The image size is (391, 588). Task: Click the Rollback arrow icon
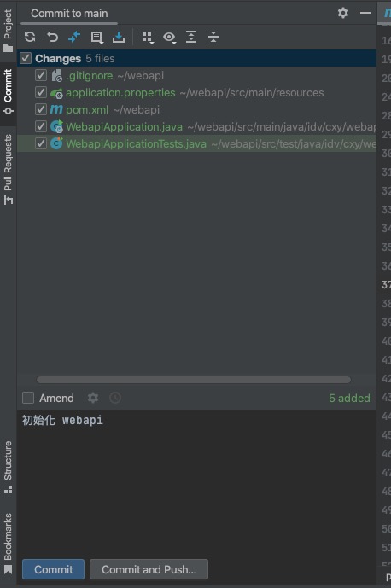point(52,38)
